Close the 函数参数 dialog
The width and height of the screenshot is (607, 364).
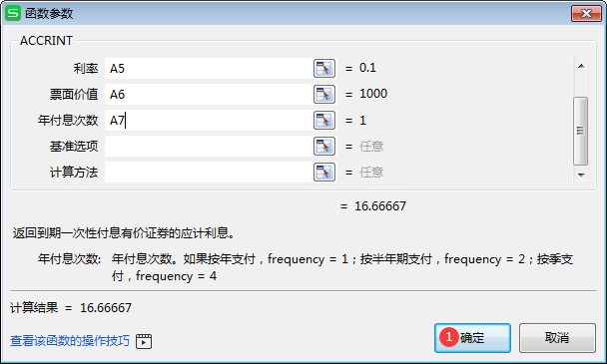pyautogui.click(x=586, y=14)
